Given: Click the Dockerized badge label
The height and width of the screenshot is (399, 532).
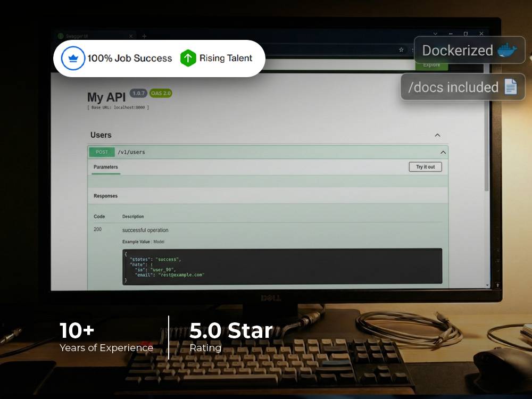Looking at the screenshot, I should [458, 51].
